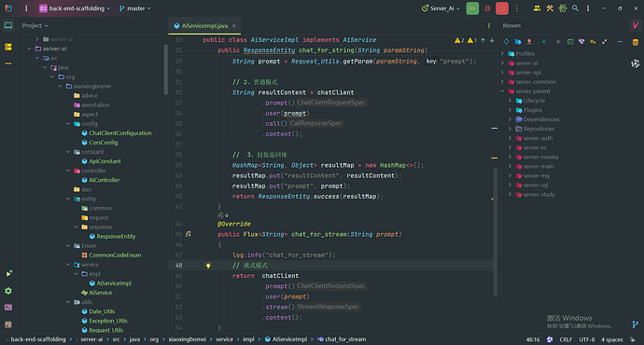The image size is (644, 345).
Task: Toggle the Terminal tool window
Action: tap(8, 308)
